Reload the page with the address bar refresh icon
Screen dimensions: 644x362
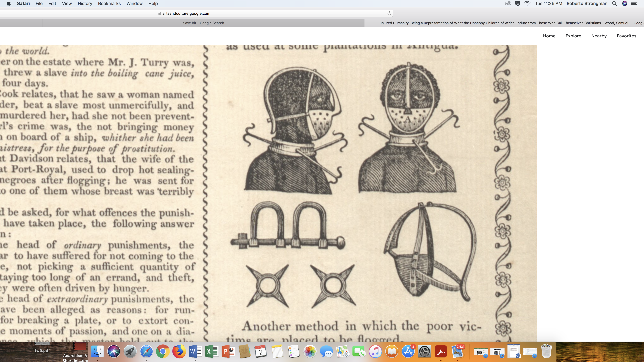click(389, 13)
